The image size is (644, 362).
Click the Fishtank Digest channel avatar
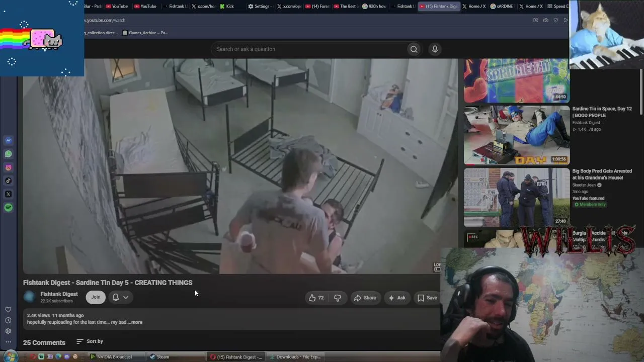pyautogui.click(x=29, y=297)
